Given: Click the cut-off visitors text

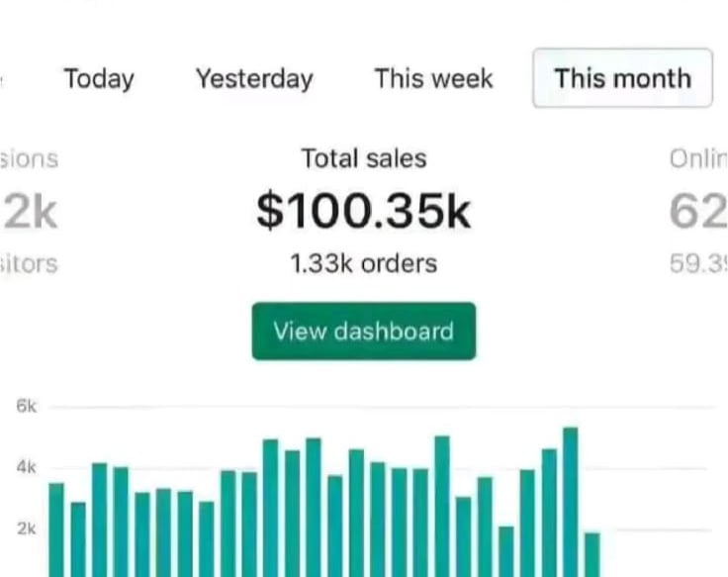Looking at the screenshot, I should pyautogui.click(x=30, y=264).
